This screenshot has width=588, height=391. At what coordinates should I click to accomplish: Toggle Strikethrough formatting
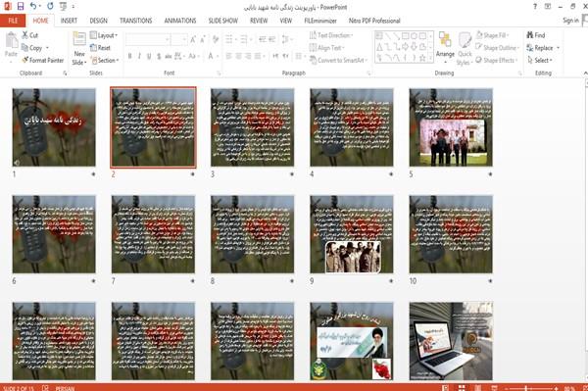pos(168,56)
